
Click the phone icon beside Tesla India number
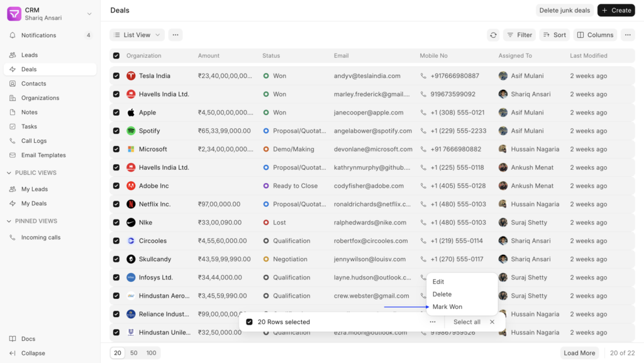424,76
